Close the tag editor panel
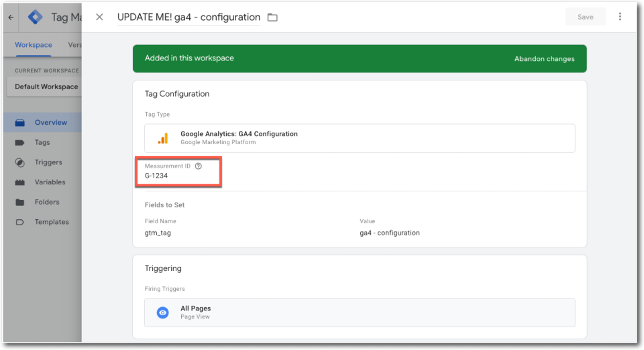644x350 pixels. [99, 17]
